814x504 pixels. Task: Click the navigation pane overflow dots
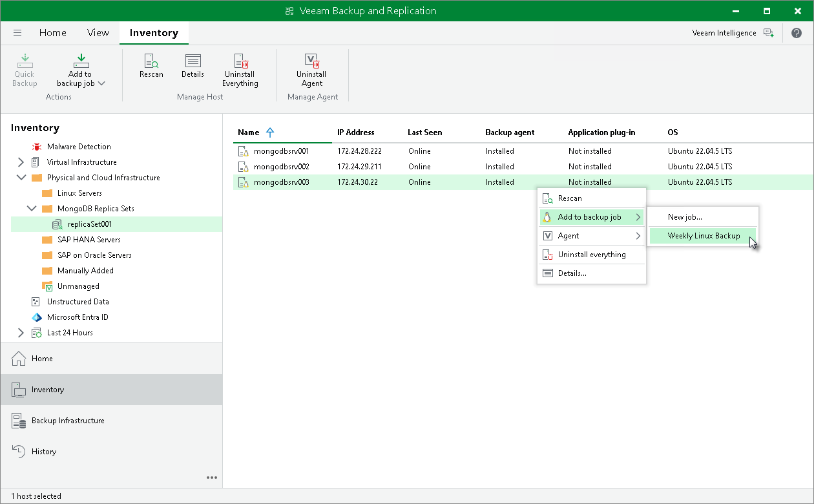212,478
